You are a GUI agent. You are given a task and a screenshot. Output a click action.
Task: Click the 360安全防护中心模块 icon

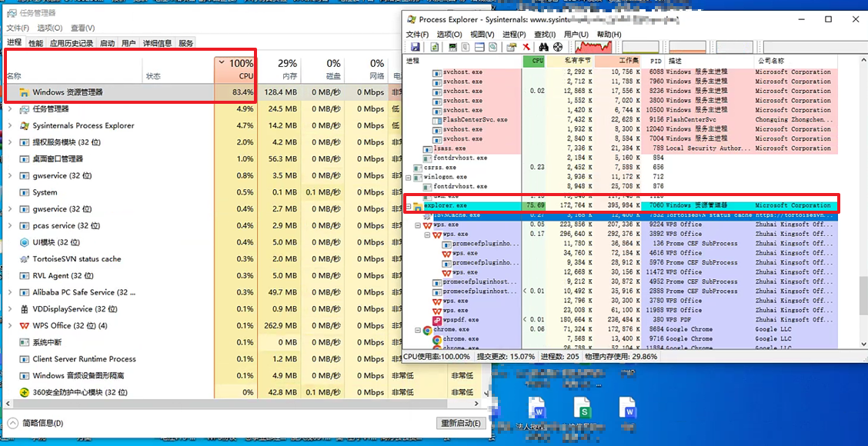click(x=24, y=392)
